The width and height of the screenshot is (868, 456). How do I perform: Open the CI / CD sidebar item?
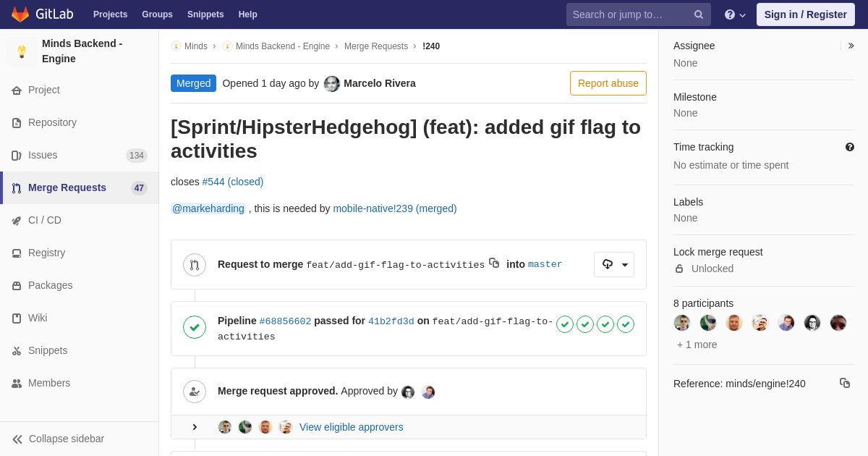(x=80, y=220)
